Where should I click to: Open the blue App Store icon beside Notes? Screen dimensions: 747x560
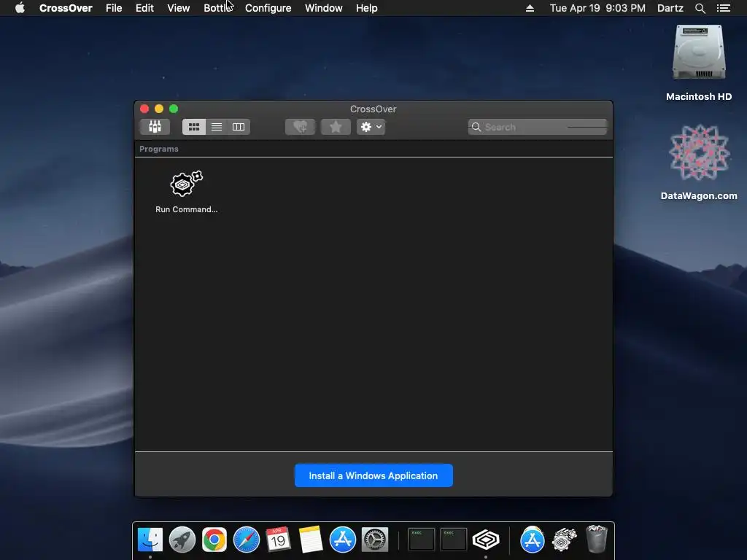tap(343, 540)
